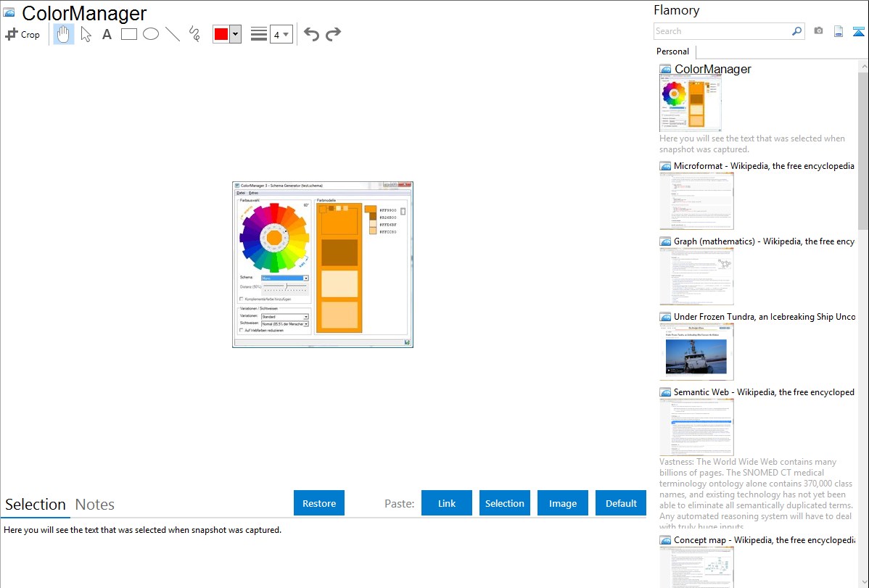Click the blue upward arrow icon
Image resolution: width=869 pixels, height=588 pixels.
coord(858,31)
